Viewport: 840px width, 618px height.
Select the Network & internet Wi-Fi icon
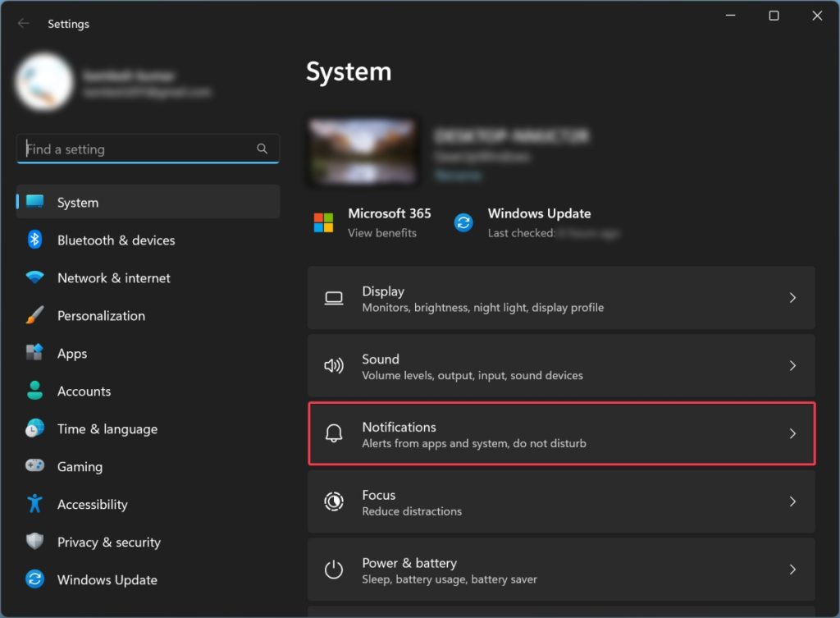[37, 277]
